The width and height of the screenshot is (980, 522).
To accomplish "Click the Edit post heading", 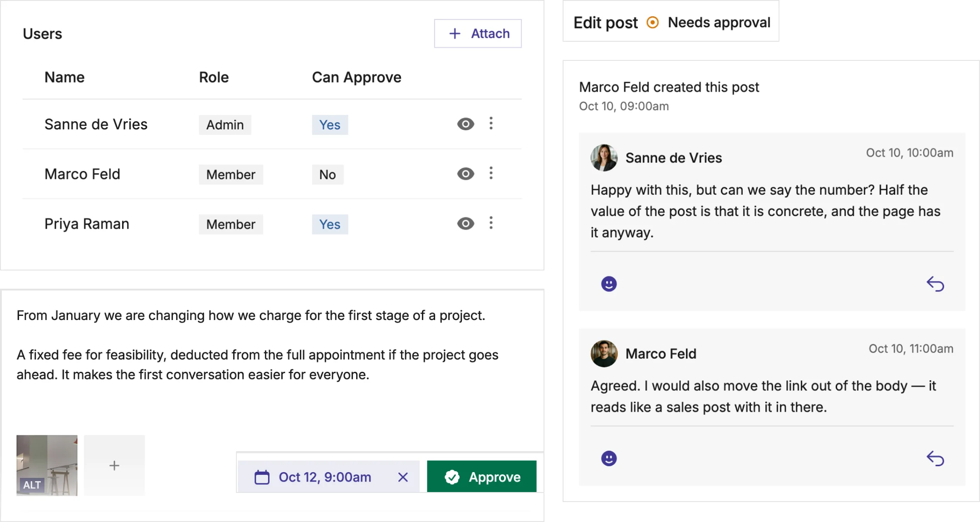I will (x=605, y=23).
